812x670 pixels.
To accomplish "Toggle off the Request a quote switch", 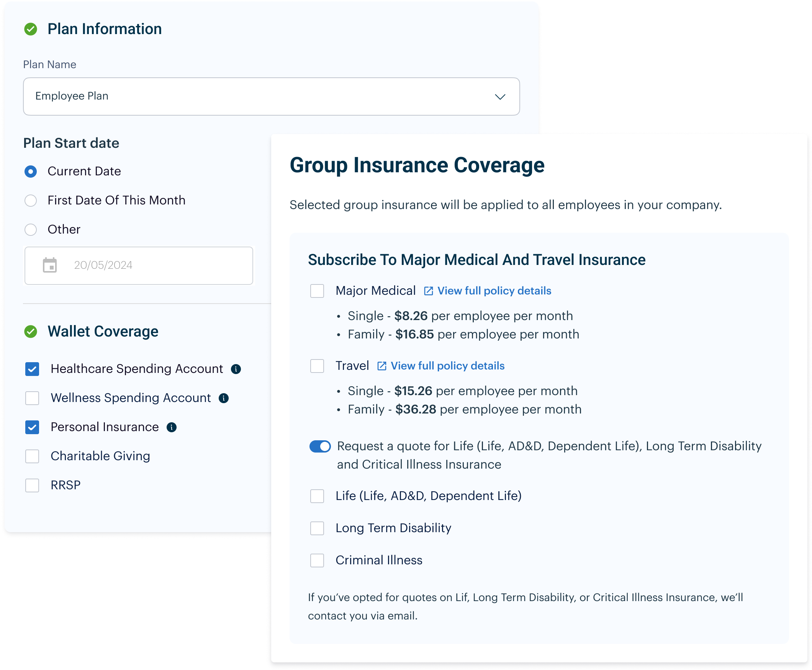I will pos(320,446).
